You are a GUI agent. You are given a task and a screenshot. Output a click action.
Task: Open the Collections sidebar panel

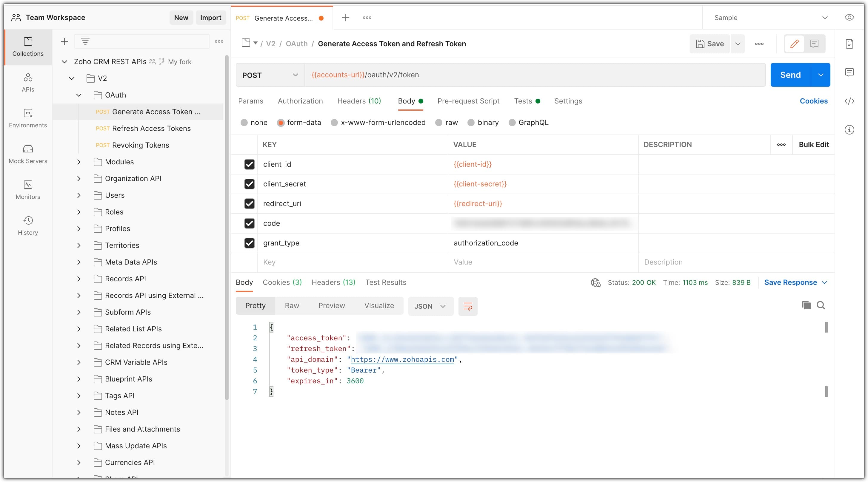pyautogui.click(x=28, y=47)
